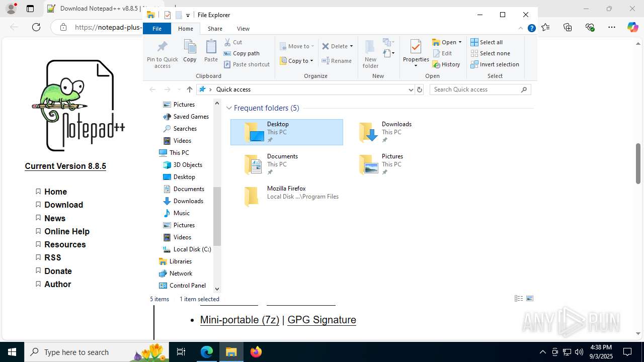The image size is (644, 362).
Task: Switch to large icons view
Action: tap(530, 299)
